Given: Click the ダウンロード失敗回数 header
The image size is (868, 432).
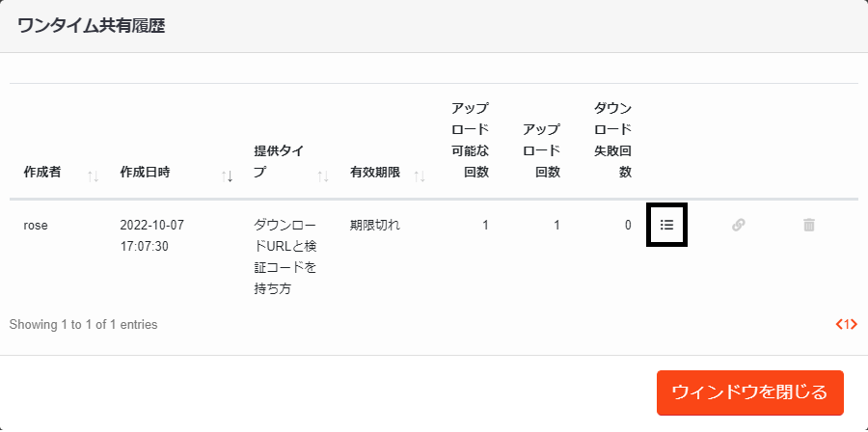Looking at the screenshot, I should click(x=612, y=140).
